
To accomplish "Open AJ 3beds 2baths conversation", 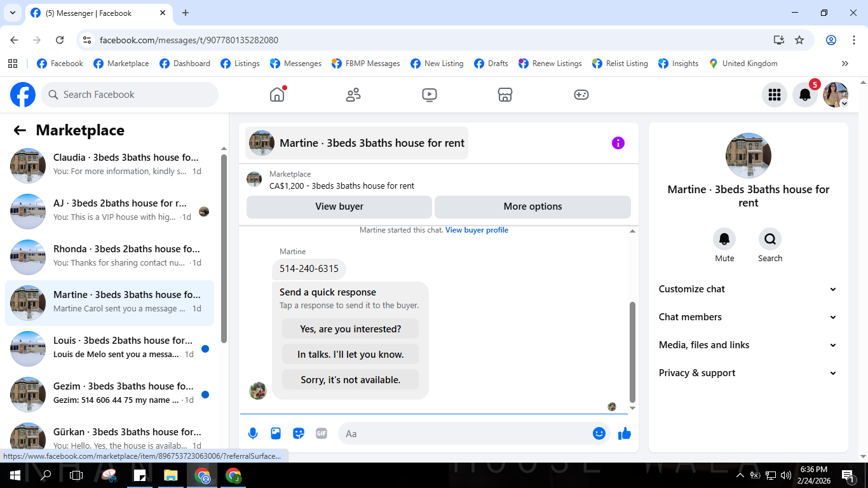I will [x=109, y=212].
